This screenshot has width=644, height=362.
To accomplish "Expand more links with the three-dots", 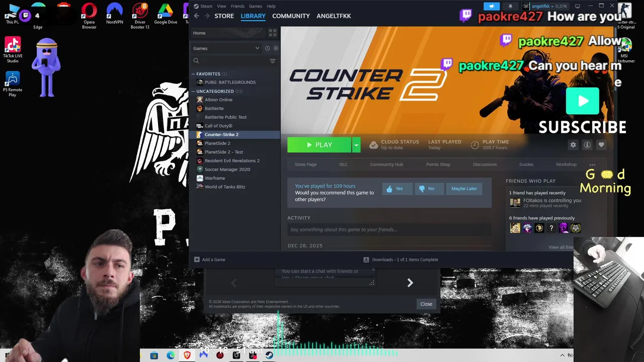I will (592, 164).
